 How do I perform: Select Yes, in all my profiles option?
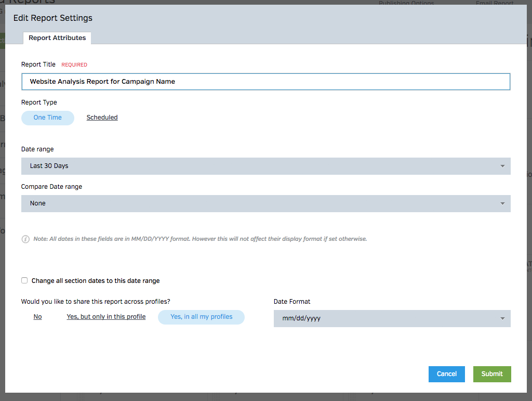click(201, 317)
